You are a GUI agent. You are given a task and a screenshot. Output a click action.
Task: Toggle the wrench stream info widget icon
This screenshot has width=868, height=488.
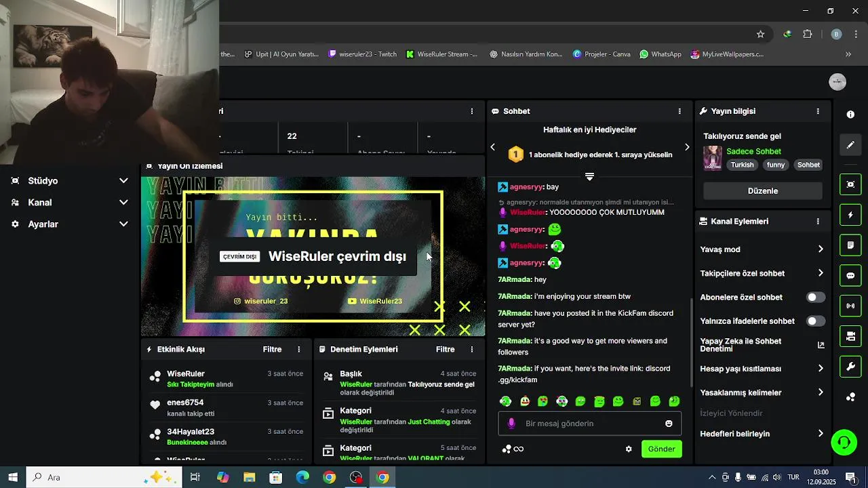(850, 367)
